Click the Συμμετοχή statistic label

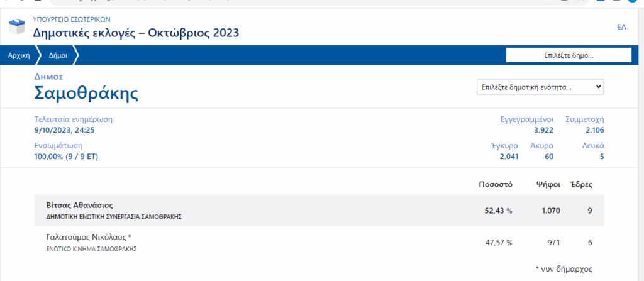pyautogui.click(x=584, y=119)
